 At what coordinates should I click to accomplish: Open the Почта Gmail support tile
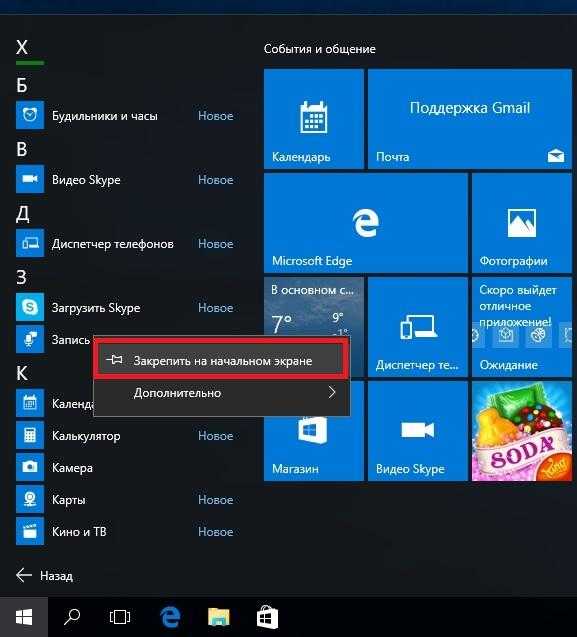click(470, 119)
